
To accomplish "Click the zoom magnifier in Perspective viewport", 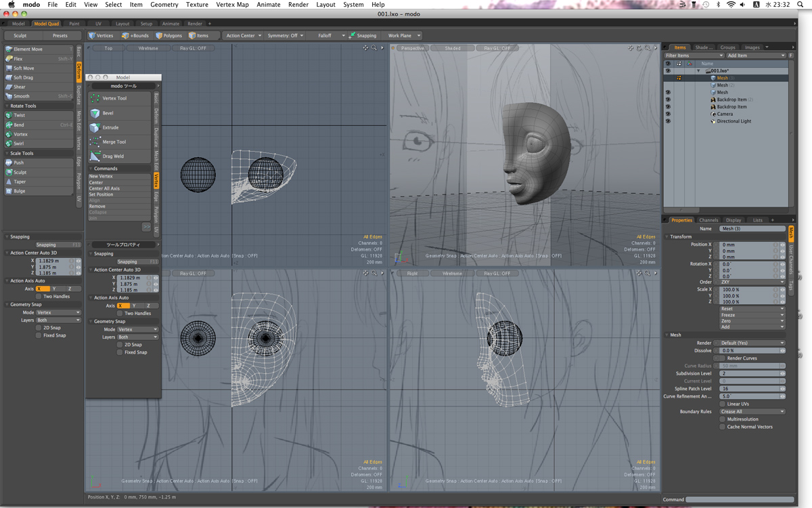I will (x=647, y=48).
